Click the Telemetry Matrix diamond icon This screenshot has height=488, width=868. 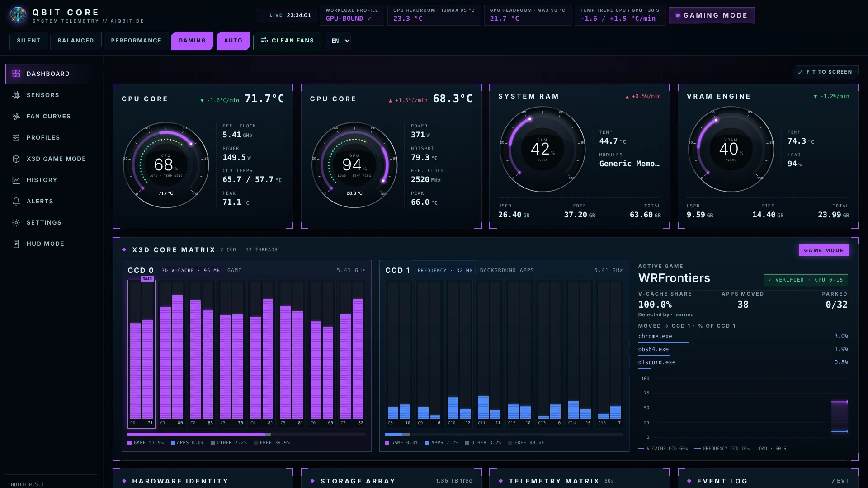(x=501, y=481)
